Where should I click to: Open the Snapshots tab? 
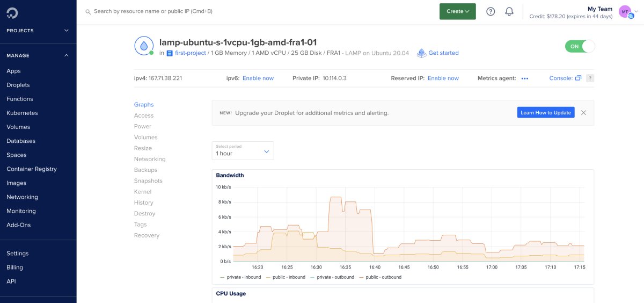coord(148,181)
